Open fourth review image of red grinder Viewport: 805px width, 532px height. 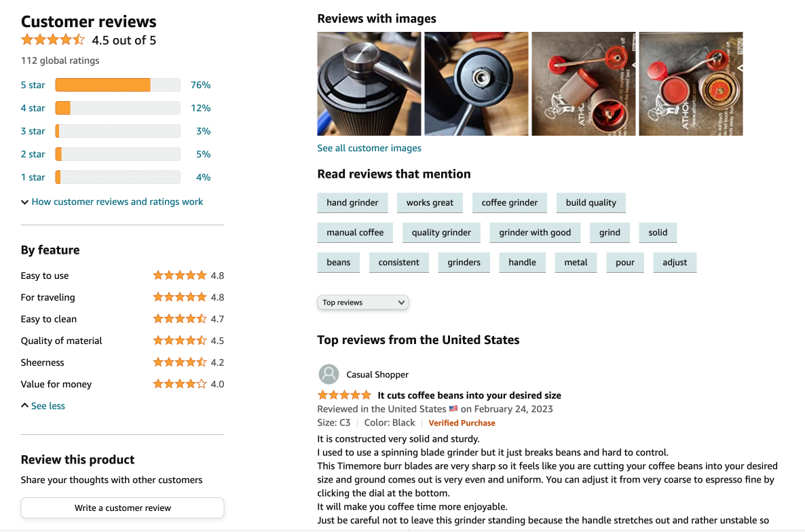pyautogui.click(x=691, y=84)
